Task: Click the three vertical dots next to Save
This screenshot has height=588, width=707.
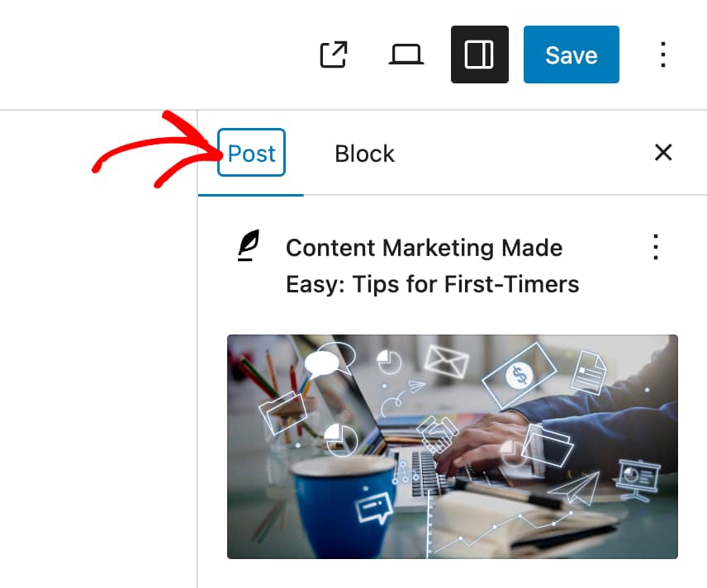Action: click(662, 55)
